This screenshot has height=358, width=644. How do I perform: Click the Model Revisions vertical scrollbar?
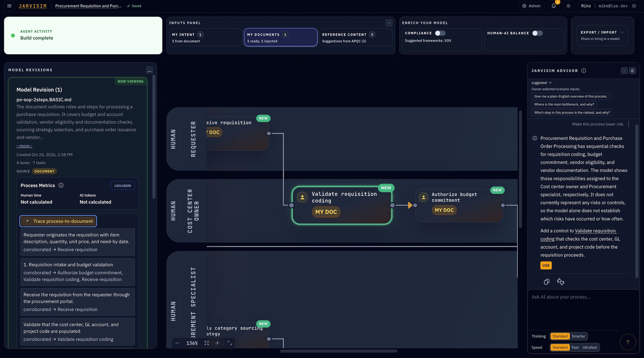pyautogui.click(x=154, y=137)
